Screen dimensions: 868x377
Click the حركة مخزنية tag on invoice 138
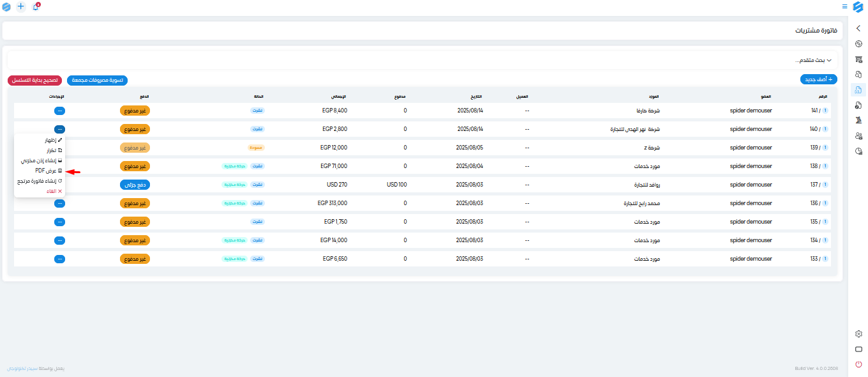235,166
